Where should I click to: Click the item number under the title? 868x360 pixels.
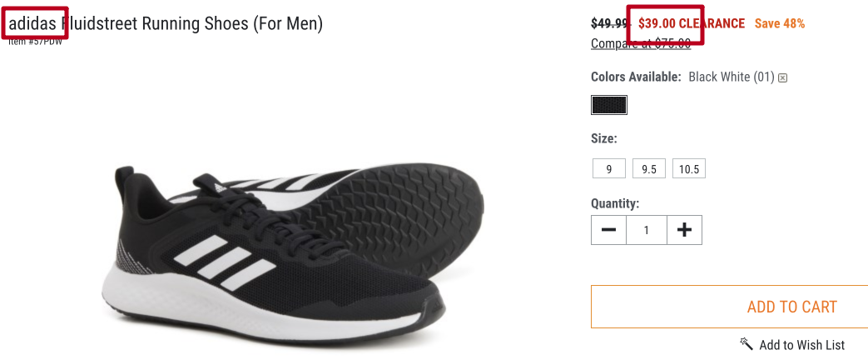(35, 41)
